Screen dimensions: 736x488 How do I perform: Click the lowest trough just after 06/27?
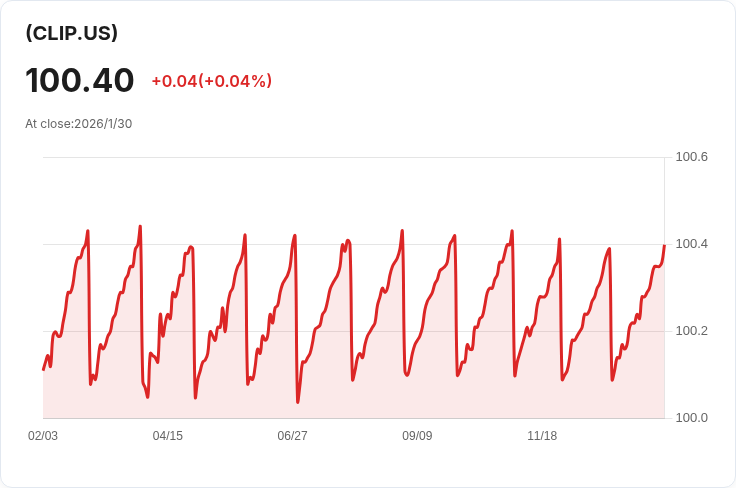tap(298, 402)
